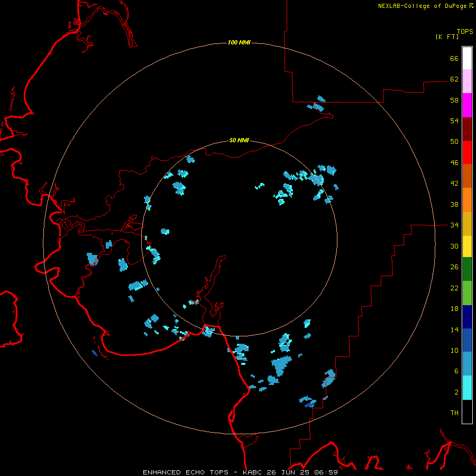Click the 'KABC' radar site identifier
The height and width of the screenshot is (476, 476).
253,472
